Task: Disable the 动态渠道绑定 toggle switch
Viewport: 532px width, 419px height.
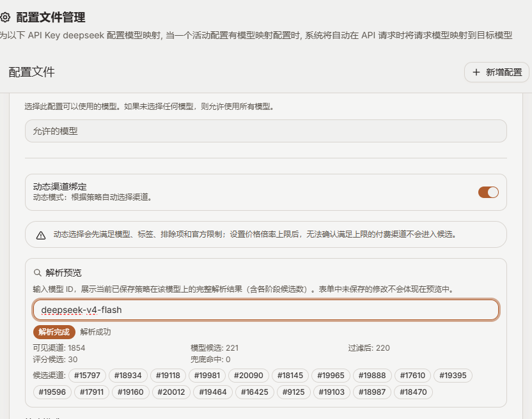Action: [x=489, y=192]
